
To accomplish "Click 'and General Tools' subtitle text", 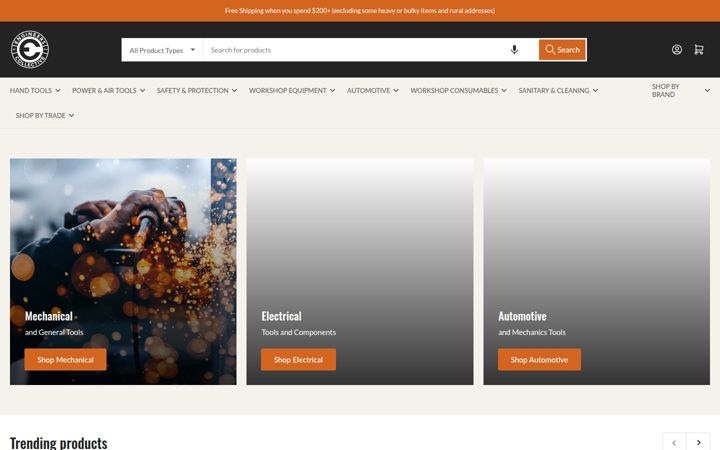I will pos(54,332).
